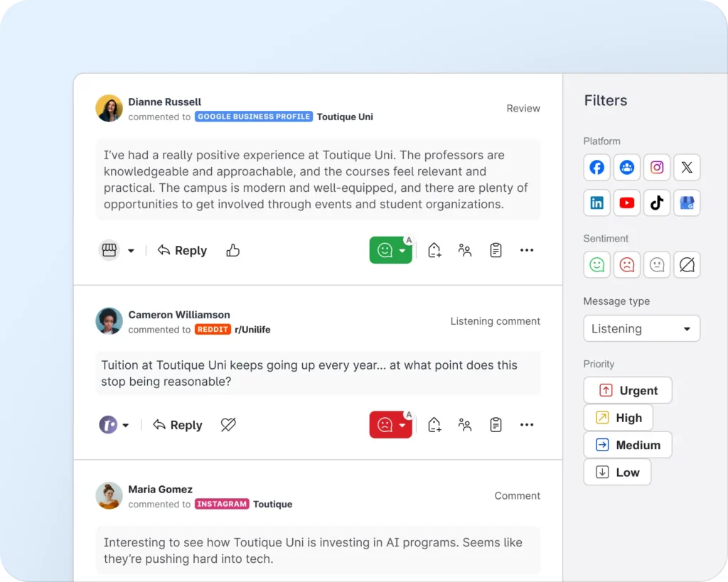Expand red negative sentiment dropdown on Cameron's comment
Screen dimensions: 728x582
[x=402, y=425]
